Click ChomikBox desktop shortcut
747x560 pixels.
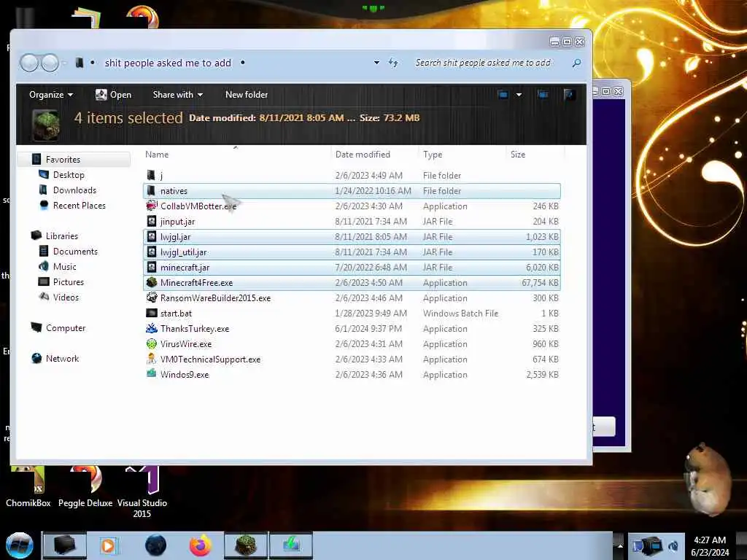click(28, 488)
